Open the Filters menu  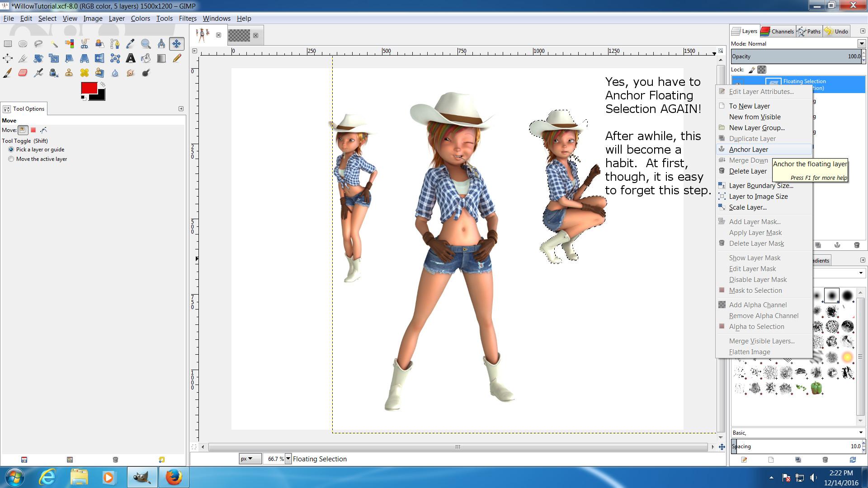pyautogui.click(x=187, y=19)
